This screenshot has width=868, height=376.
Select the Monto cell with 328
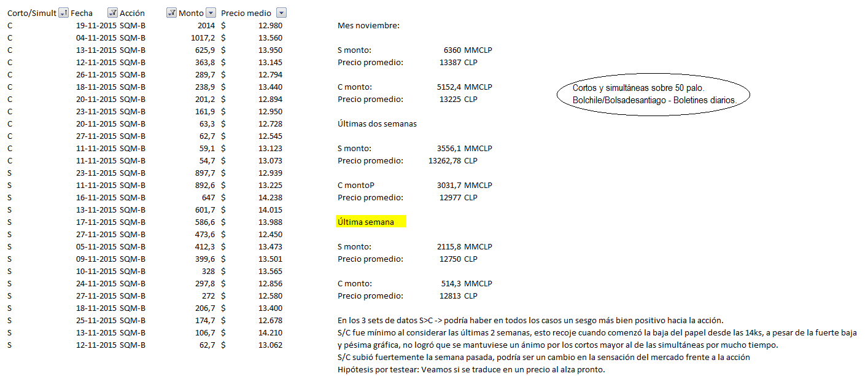pos(208,271)
